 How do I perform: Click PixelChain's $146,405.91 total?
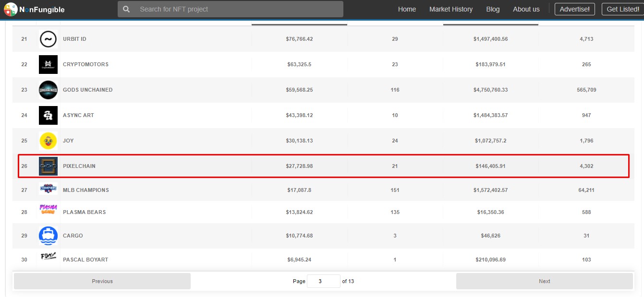(490, 166)
